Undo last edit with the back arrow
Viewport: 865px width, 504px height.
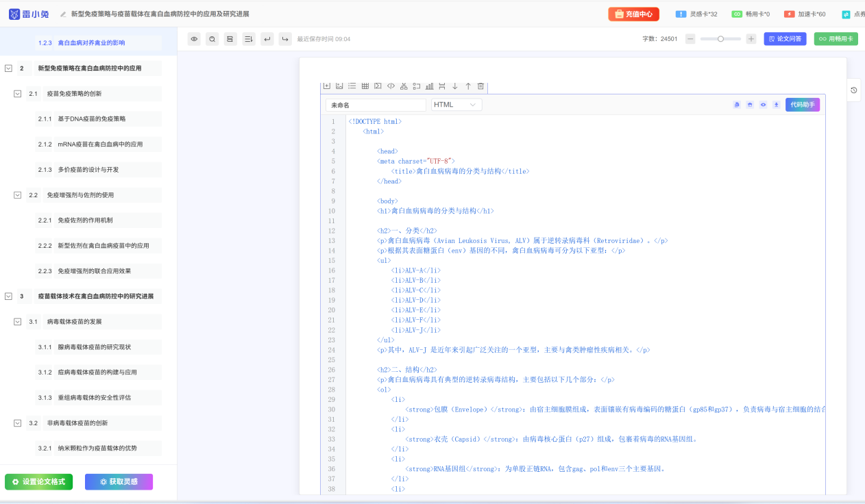point(267,39)
